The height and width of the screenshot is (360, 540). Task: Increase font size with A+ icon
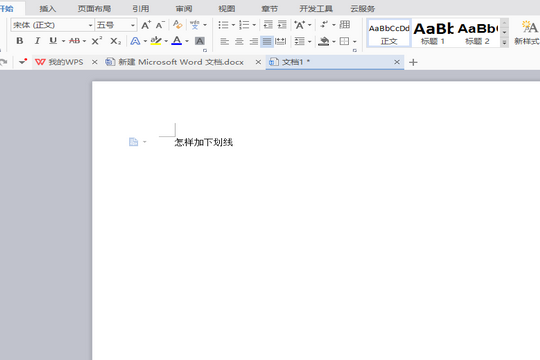point(146,25)
